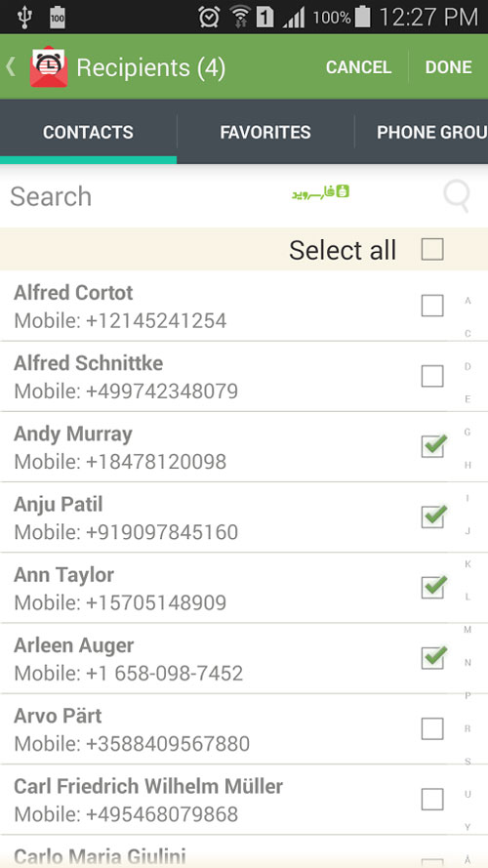Open the Phone Groups tab
488x868 pixels.
422,133
